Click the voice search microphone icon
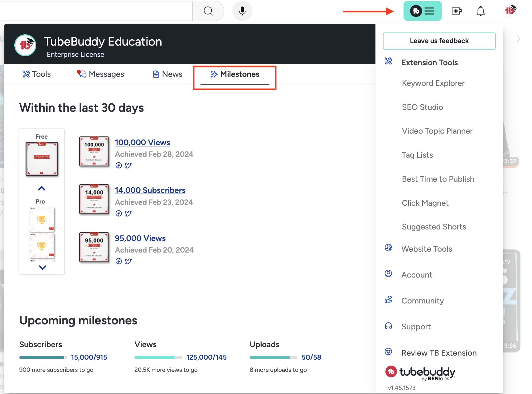 pyautogui.click(x=242, y=11)
